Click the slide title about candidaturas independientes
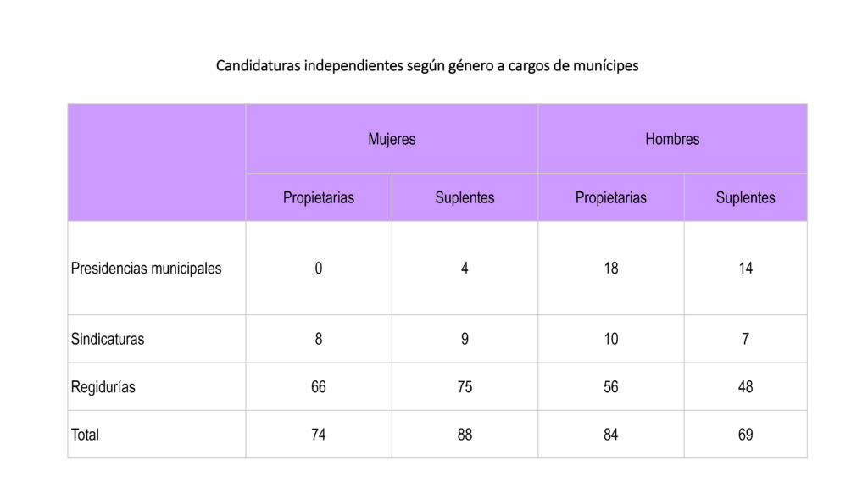This screenshot has width=868, height=488. (427, 65)
